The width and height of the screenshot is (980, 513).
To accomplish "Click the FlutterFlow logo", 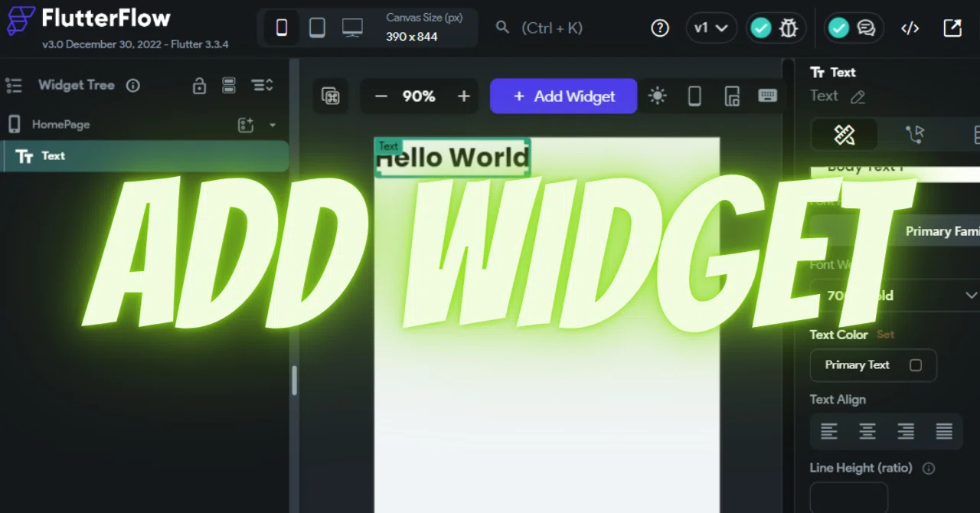I will coord(21,21).
